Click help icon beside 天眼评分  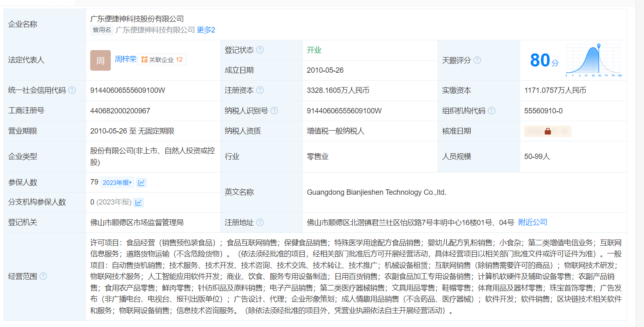tap(477, 60)
